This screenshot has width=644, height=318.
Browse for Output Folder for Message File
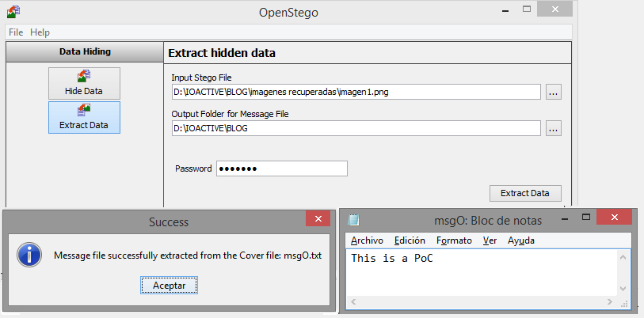click(553, 128)
